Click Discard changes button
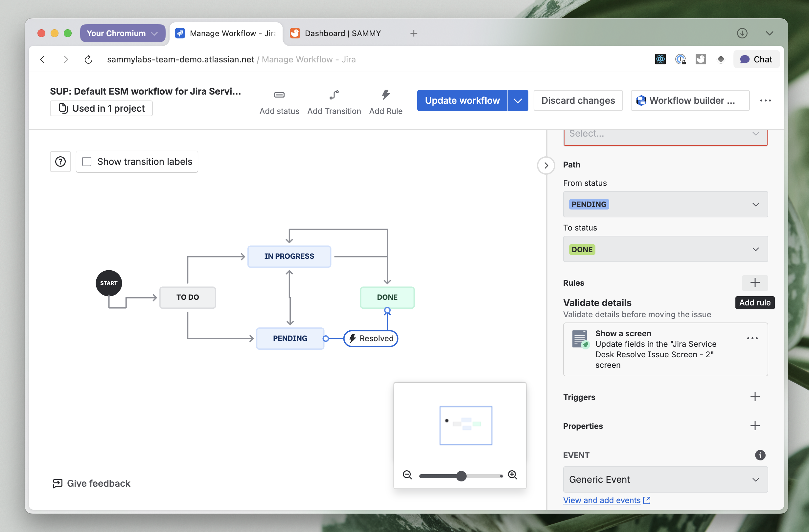The width and height of the screenshot is (809, 532). [578, 100]
